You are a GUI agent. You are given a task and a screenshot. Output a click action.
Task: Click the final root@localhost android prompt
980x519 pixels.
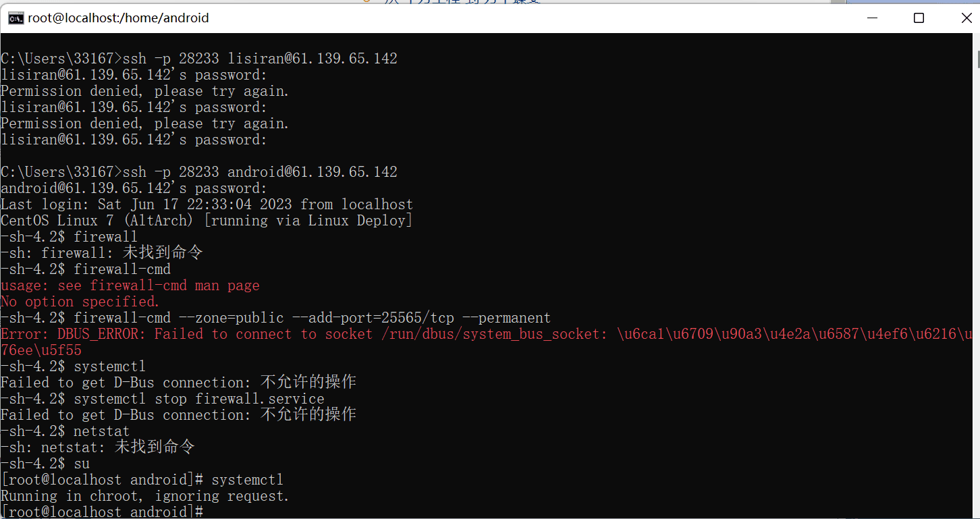pos(101,512)
